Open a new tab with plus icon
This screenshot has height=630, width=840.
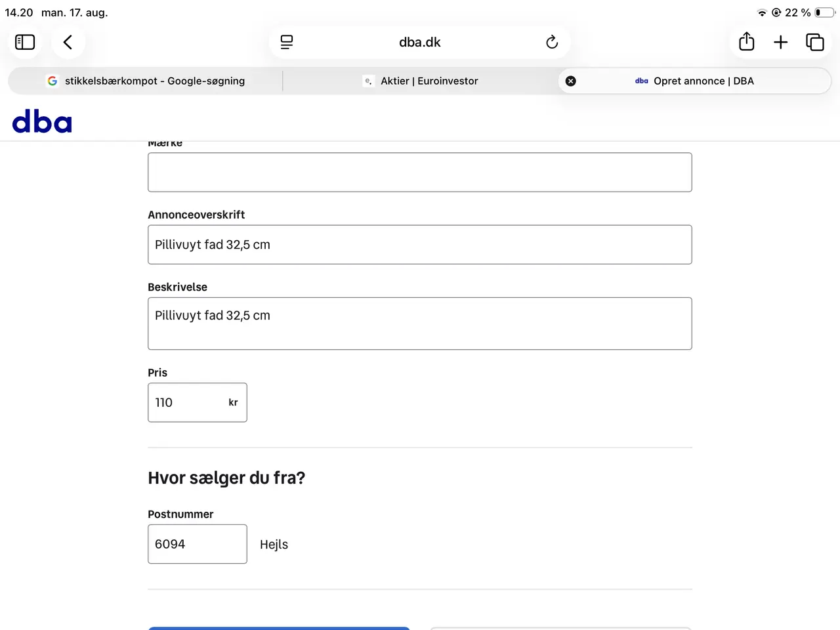pyautogui.click(x=781, y=42)
